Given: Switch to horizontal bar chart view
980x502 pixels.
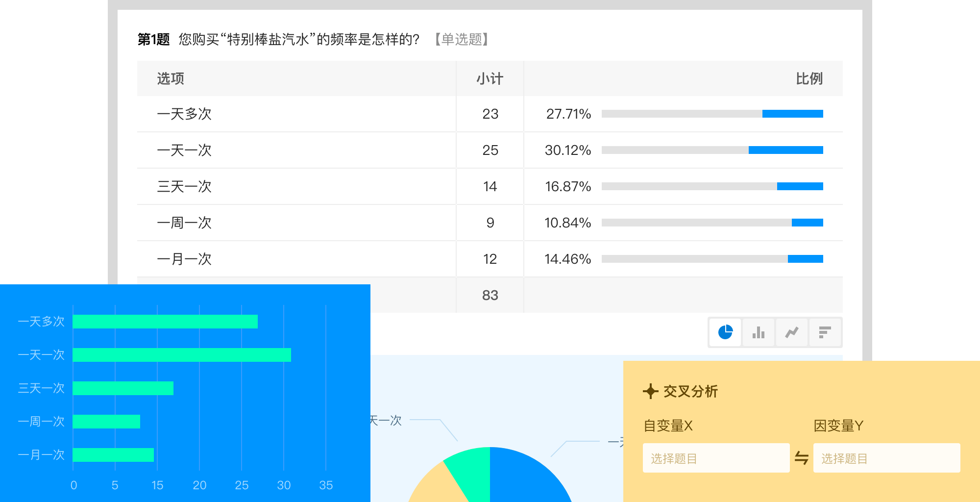Looking at the screenshot, I should click(x=825, y=332).
